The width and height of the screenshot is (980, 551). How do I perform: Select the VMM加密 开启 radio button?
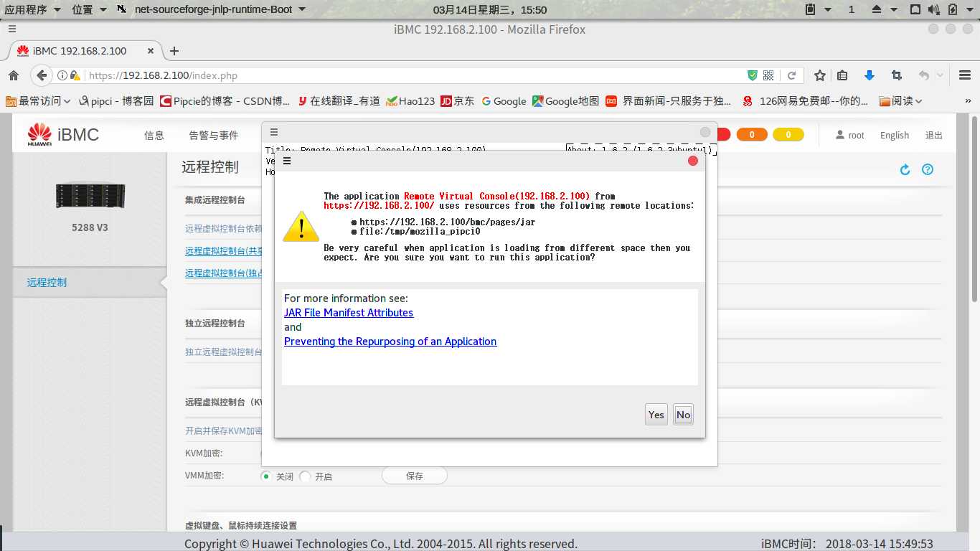click(x=305, y=476)
